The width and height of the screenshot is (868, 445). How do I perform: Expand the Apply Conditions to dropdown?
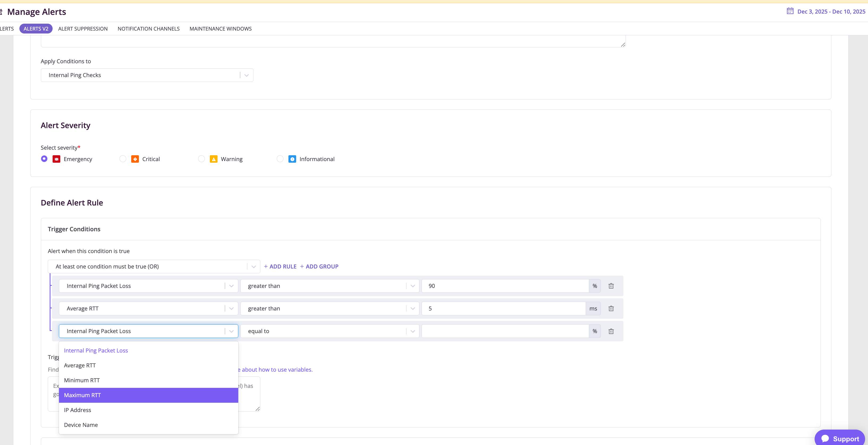pos(246,75)
